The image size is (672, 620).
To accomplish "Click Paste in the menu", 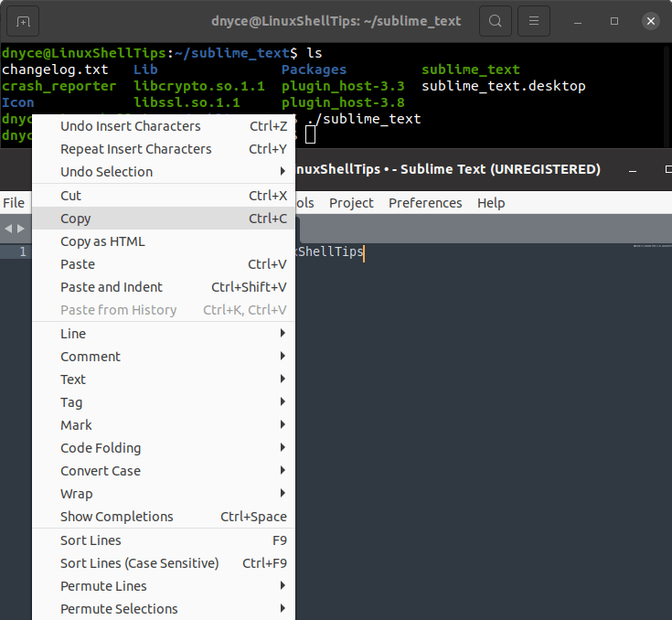I will 164,264.
